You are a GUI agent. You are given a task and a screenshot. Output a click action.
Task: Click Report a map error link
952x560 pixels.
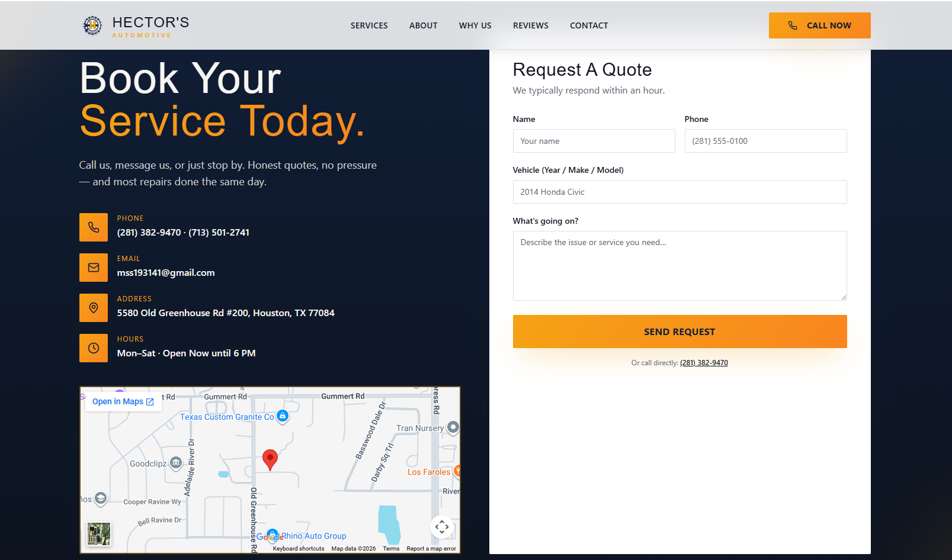tap(431, 549)
